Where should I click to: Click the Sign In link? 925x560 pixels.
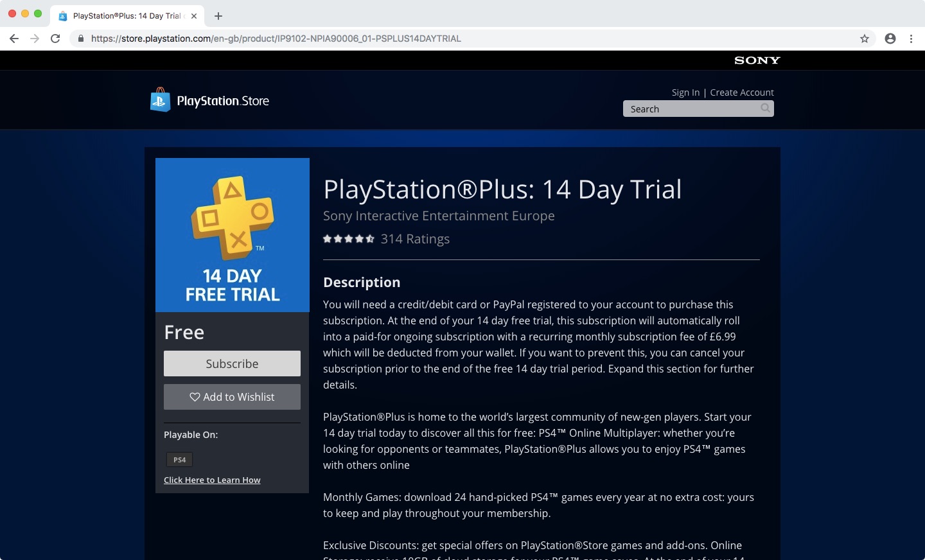(x=685, y=92)
